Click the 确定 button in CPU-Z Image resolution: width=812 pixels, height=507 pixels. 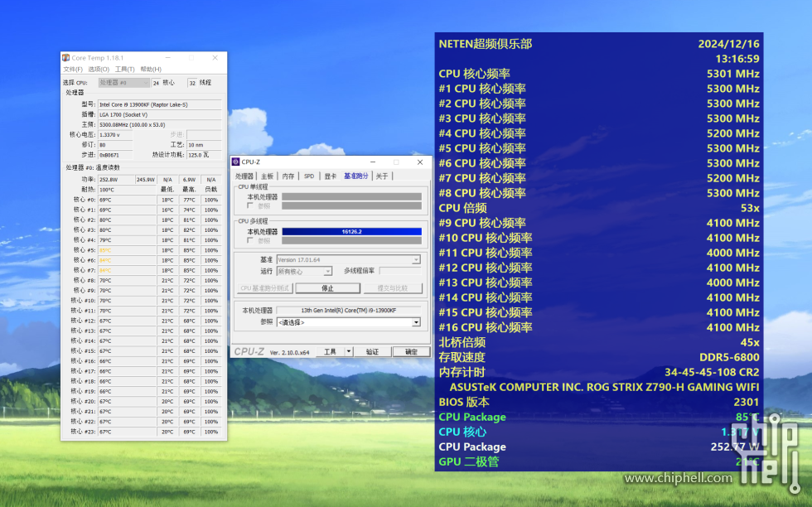[411, 351]
